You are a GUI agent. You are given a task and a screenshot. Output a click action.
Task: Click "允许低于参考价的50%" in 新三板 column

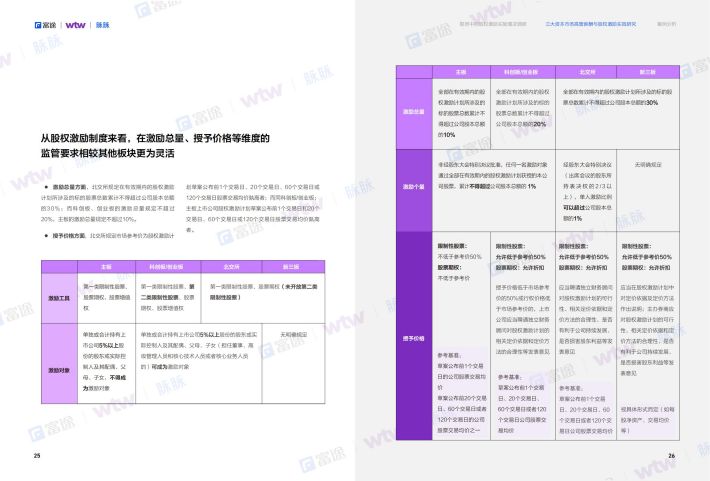pyautogui.click(x=647, y=257)
